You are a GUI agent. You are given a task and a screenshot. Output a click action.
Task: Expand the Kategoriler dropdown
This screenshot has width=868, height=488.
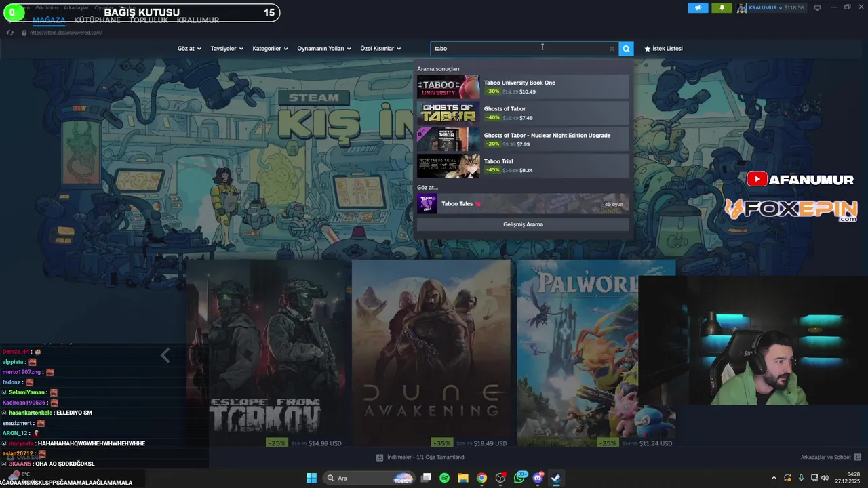tap(270, 49)
